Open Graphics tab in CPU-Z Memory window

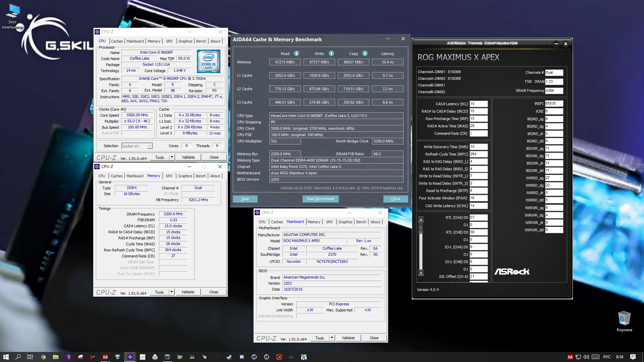(185, 176)
